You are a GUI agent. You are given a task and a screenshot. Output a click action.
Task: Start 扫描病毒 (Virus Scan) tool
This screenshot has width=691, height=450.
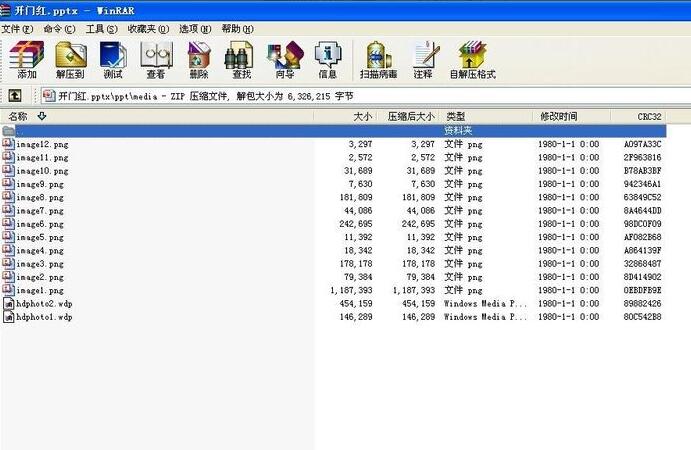tap(378, 60)
